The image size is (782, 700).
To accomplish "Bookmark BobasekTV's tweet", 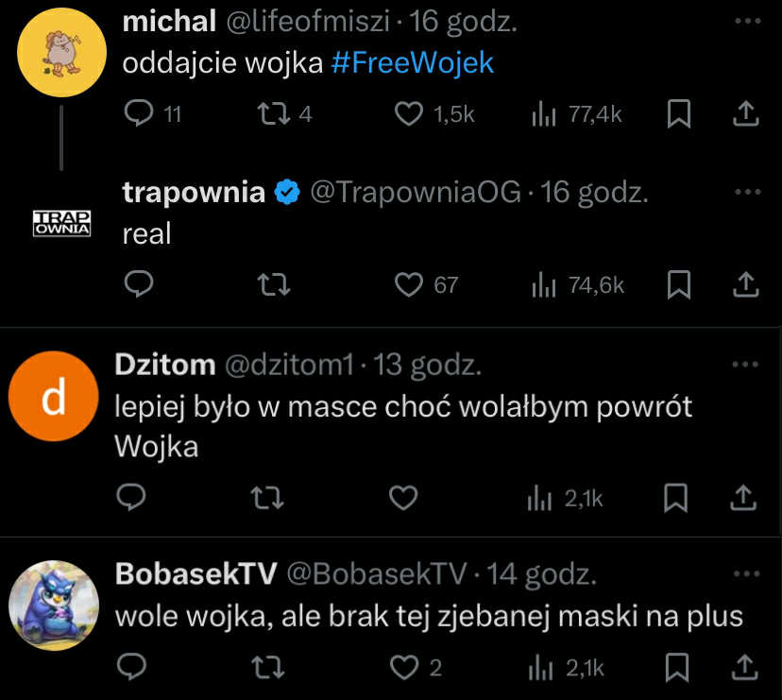I will [675, 668].
